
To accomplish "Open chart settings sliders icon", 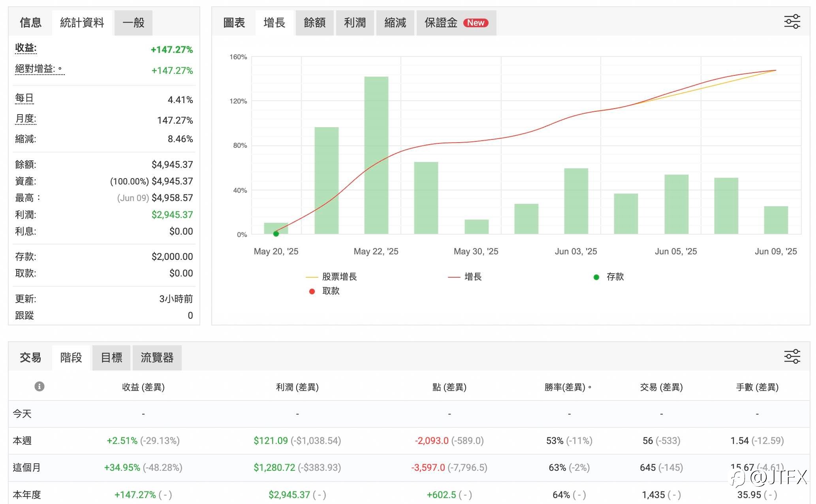I will pos(792,22).
